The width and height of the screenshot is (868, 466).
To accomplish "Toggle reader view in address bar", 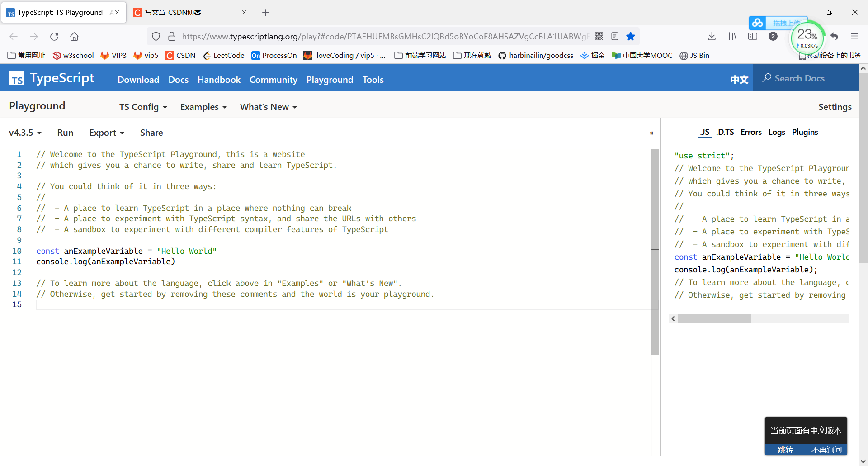I will 615,36.
